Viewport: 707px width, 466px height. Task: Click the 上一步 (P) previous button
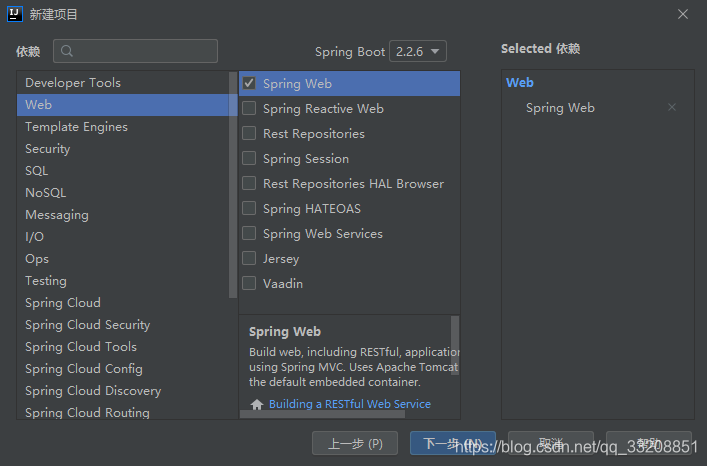coord(355,443)
